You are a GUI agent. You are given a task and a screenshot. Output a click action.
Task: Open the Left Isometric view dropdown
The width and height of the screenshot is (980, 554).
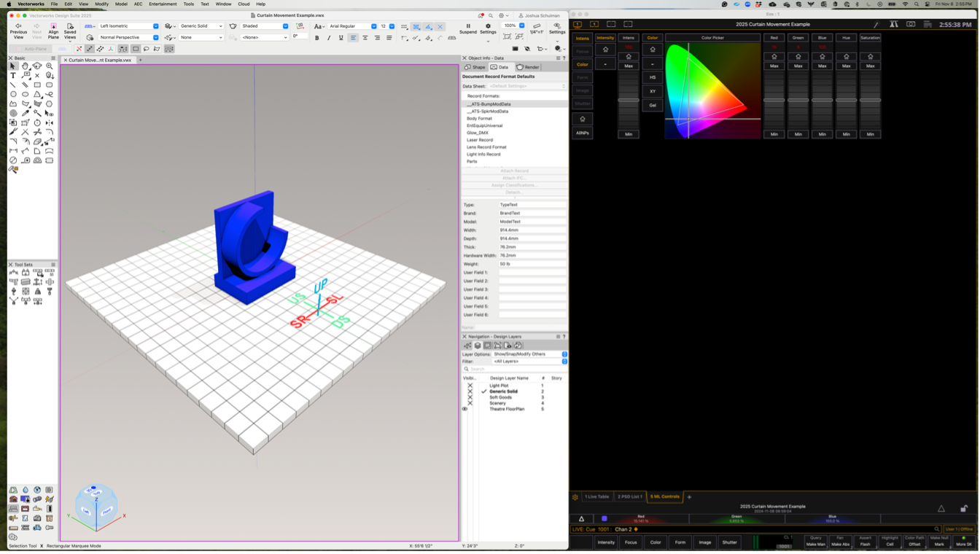[128, 26]
